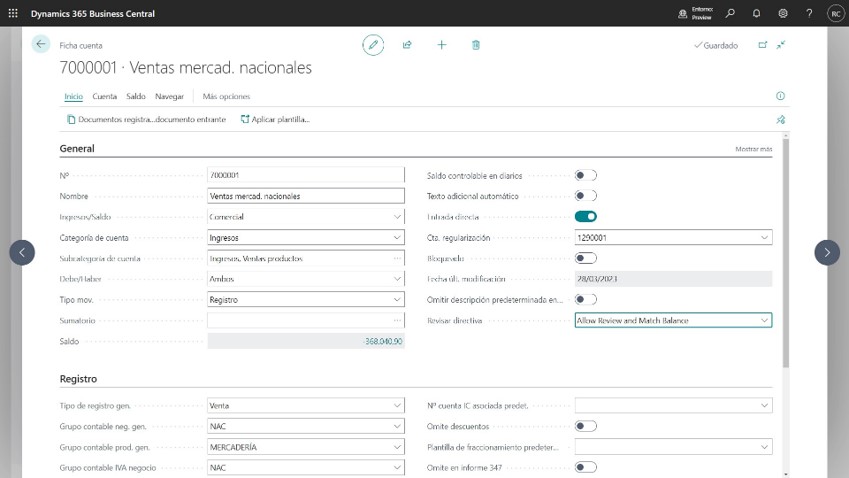Toggle Saldo controlable en diarios switch
849x478 pixels.
585,175
